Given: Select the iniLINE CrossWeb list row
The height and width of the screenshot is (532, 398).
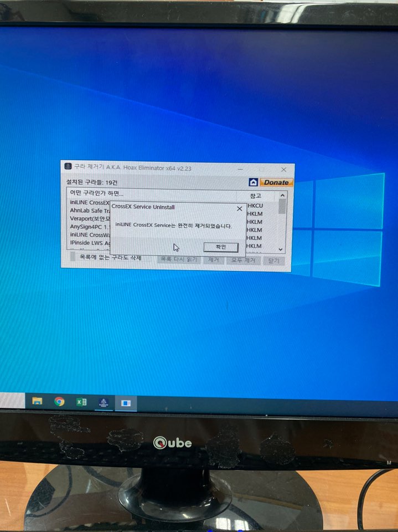Looking at the screenshot, I should click(x=90, y=235).
